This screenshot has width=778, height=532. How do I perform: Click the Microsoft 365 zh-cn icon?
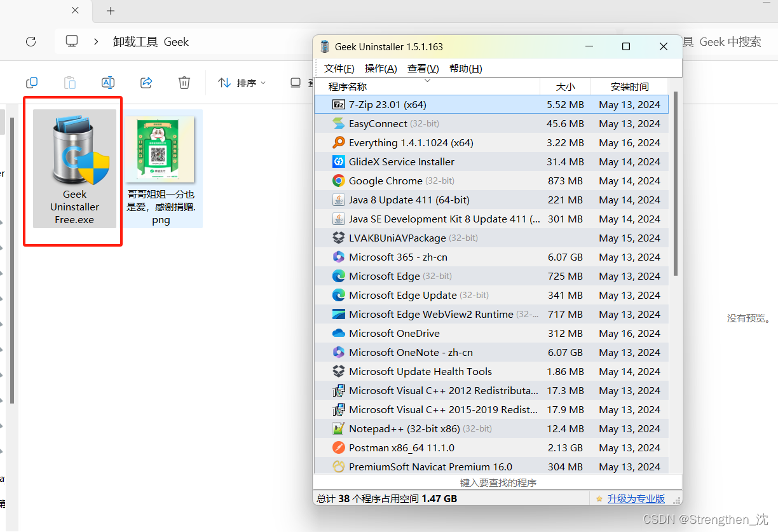pyautogui.click(x=339, y=257)
